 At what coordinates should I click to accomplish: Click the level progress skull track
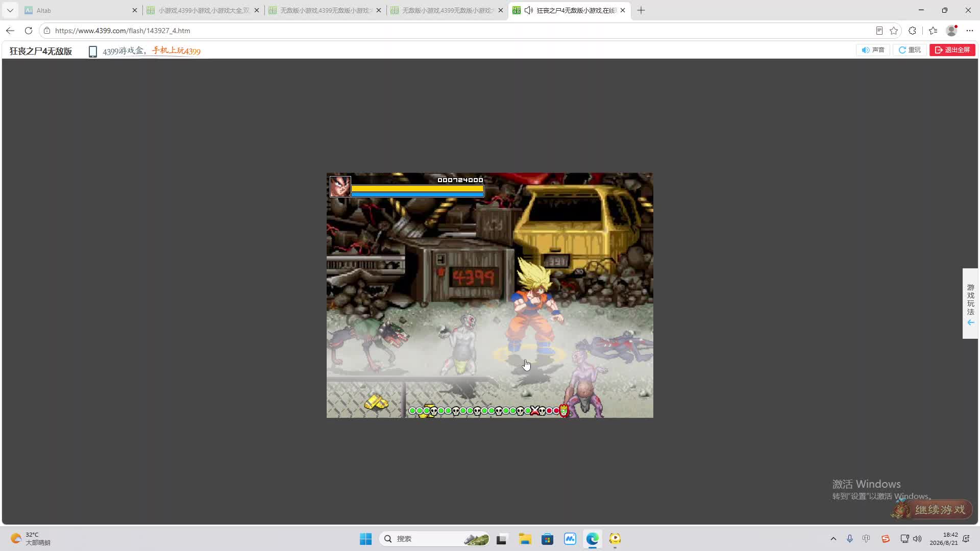(x=488, y=411)
